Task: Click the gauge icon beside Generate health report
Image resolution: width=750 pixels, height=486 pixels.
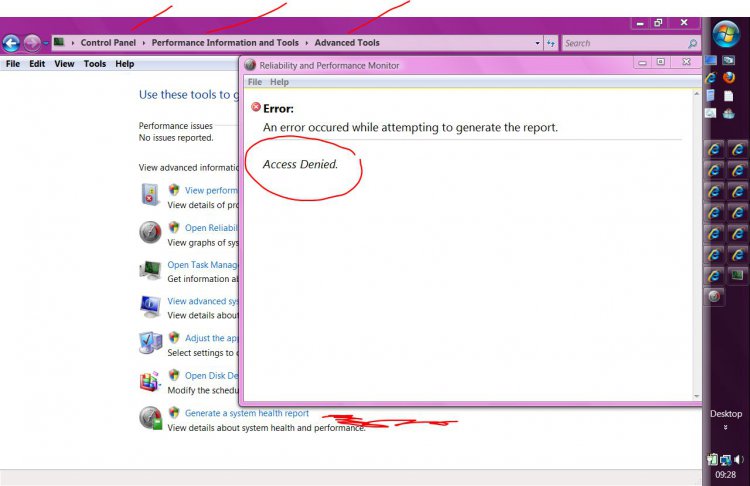Action: pos(151,418)
